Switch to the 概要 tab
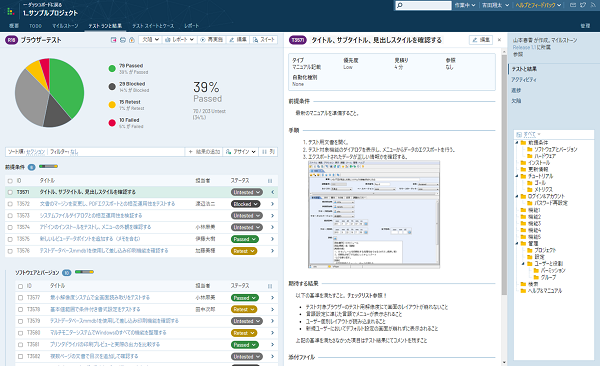This screenshot has width=600, height=366. (x=14, y=26)
